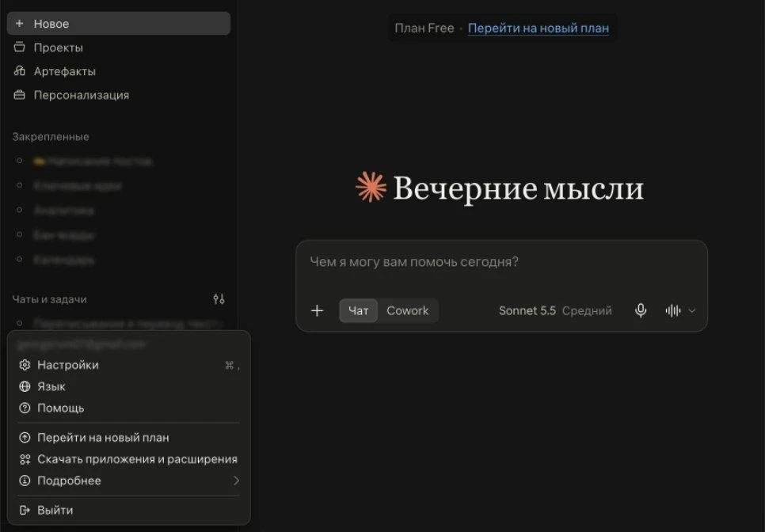Click the orange starburst logo
Viewport: 765px width, 532px height.
(371, 187)
